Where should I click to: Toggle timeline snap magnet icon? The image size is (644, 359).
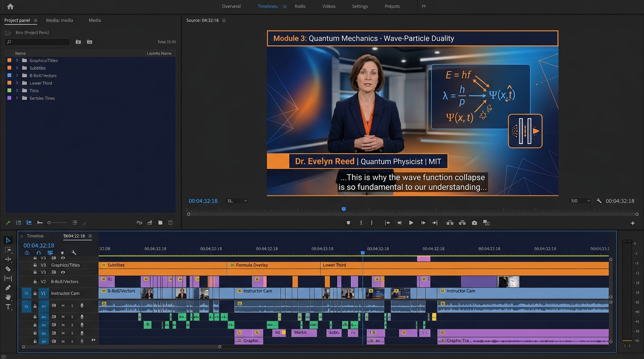click(x=38, y=253)
